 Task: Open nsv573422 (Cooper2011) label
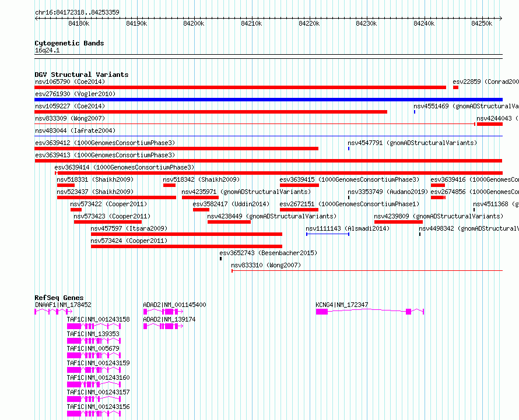pos(108,204)
